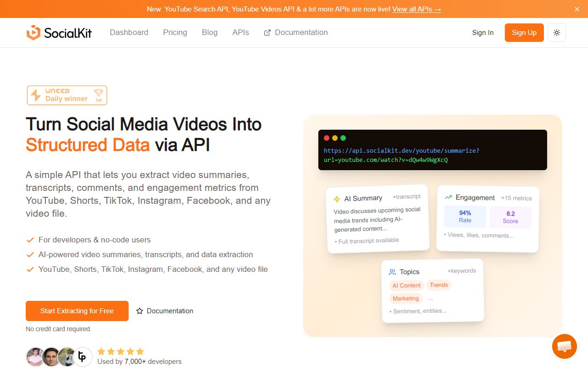The height and width of the screenshot is (368, 588).
Task: Select the 'AI Content' topic tag
Action: (406, 285)
